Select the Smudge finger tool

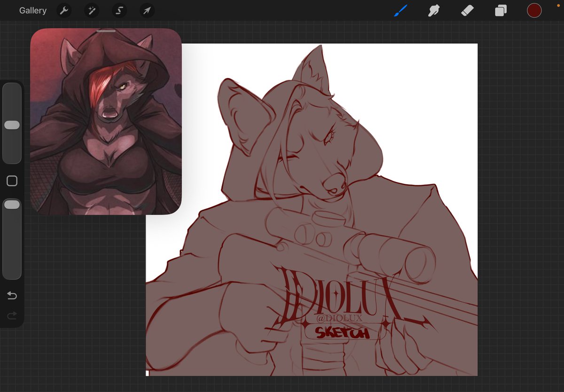point(434,10)
